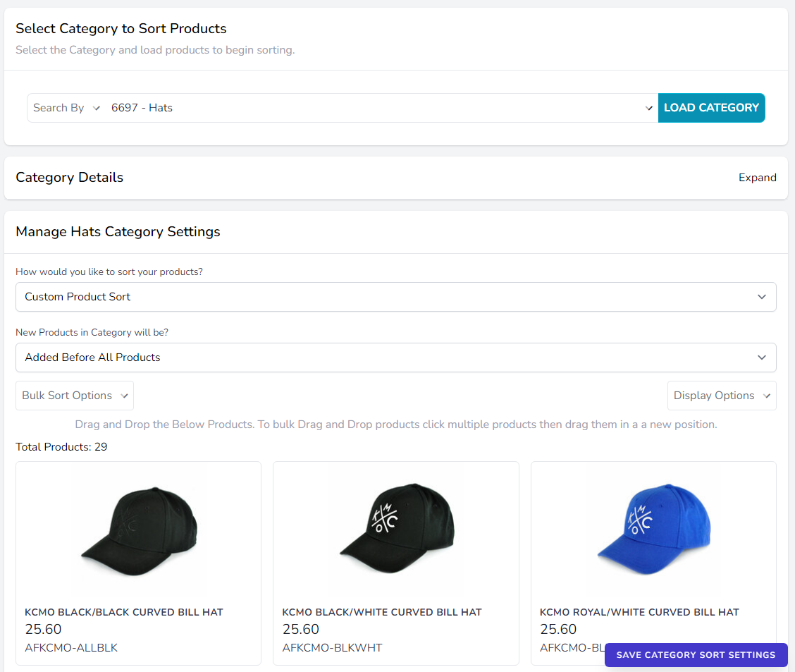Open the Added Before All Products dropdown
795x672 pixels.
point(395,358)
